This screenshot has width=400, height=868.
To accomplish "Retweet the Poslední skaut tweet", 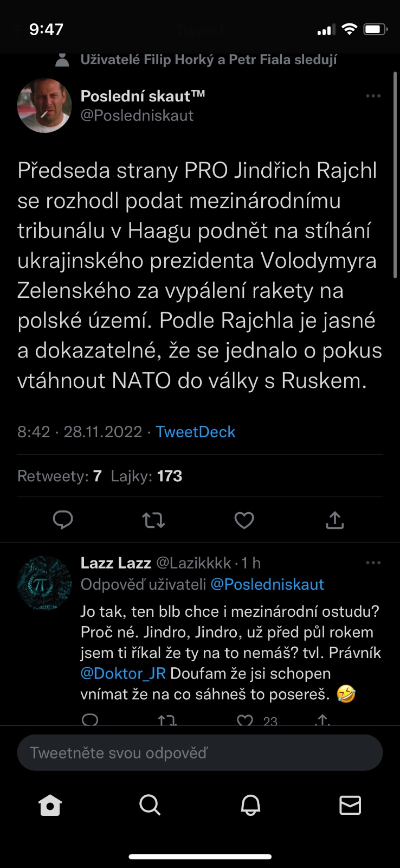I will 153,520.
